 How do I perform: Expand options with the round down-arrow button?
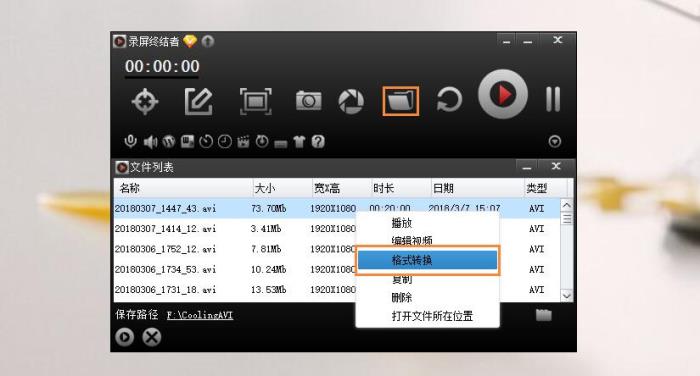tap(554, 142)
